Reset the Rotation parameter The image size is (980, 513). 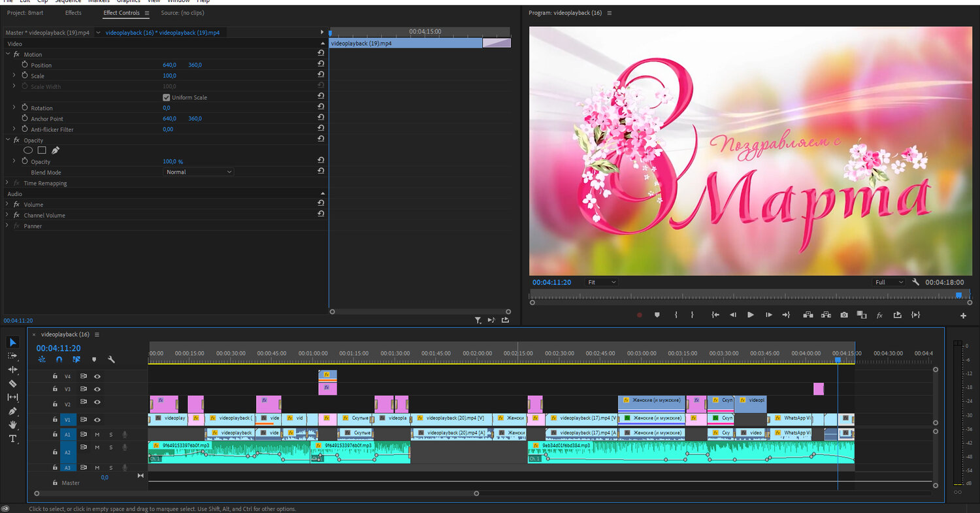[321, 108]
